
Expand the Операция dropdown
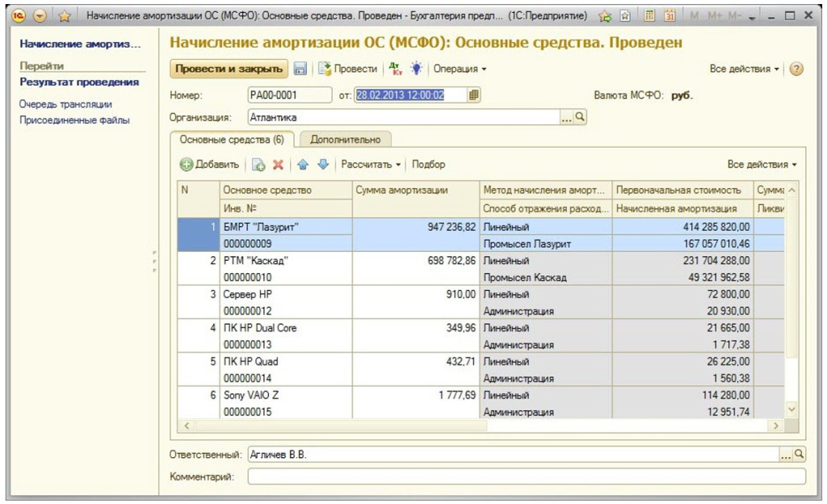point(460,69)
